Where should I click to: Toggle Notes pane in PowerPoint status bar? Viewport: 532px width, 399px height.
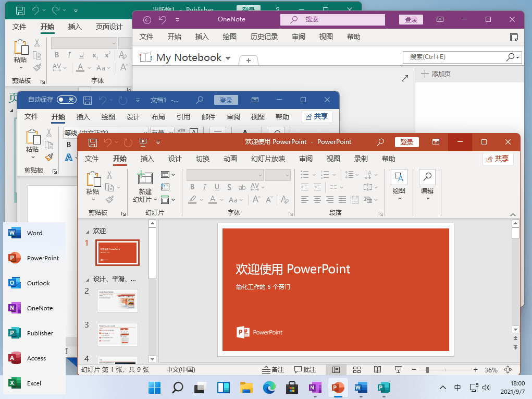coord(273,369)
